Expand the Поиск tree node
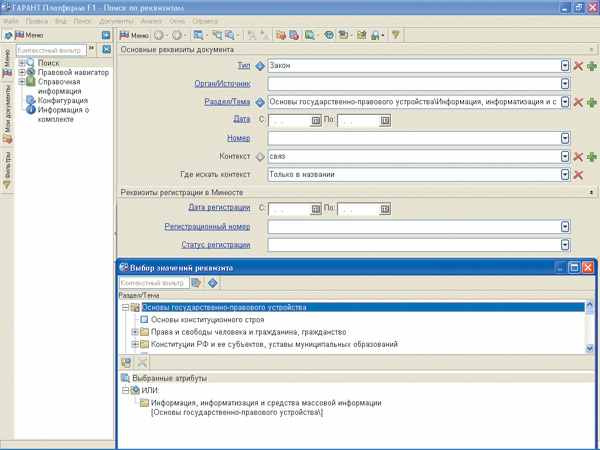This screenshot has height=450, width=600. click(22, 63)
